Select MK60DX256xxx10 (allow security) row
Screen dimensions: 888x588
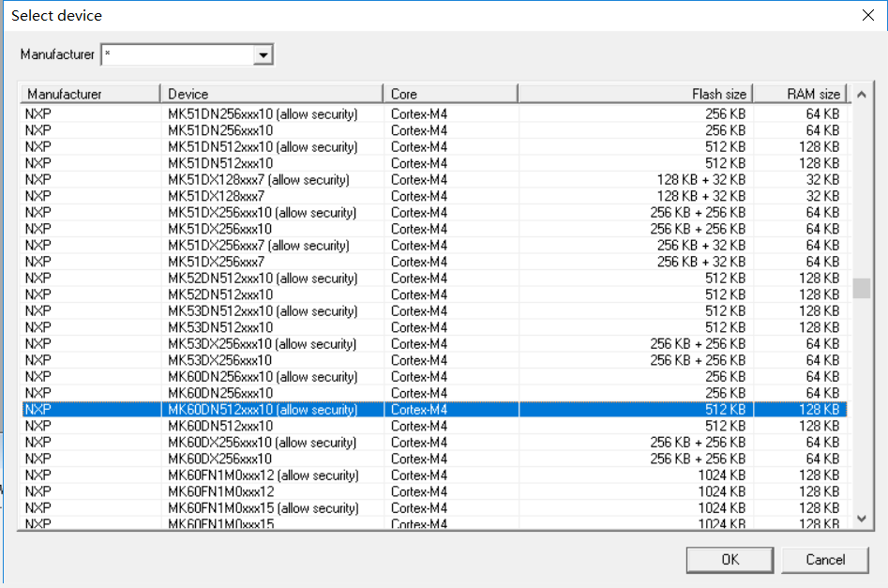point(434,443)
